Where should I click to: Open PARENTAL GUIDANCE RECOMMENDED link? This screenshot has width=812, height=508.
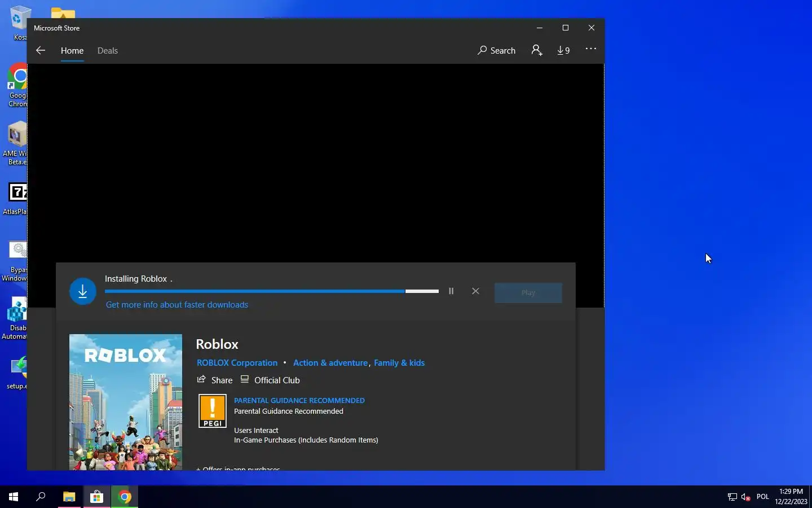299,400
